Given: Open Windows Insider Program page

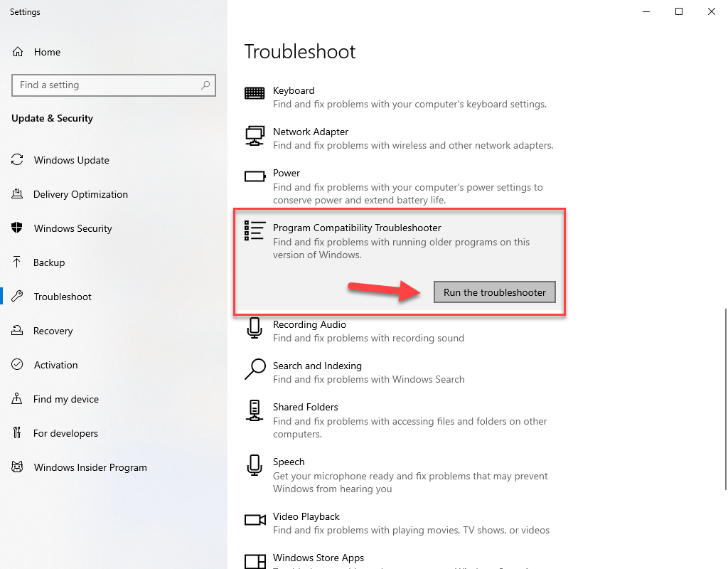Looking at the screenshot, I should pyautogui.click(x=90, y=467).
